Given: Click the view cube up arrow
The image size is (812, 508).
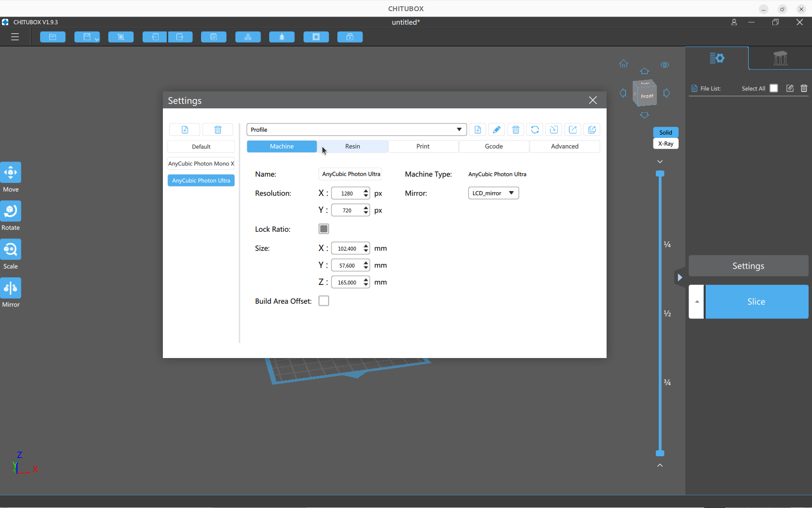Looking at the screenshot, I should 644,71.
